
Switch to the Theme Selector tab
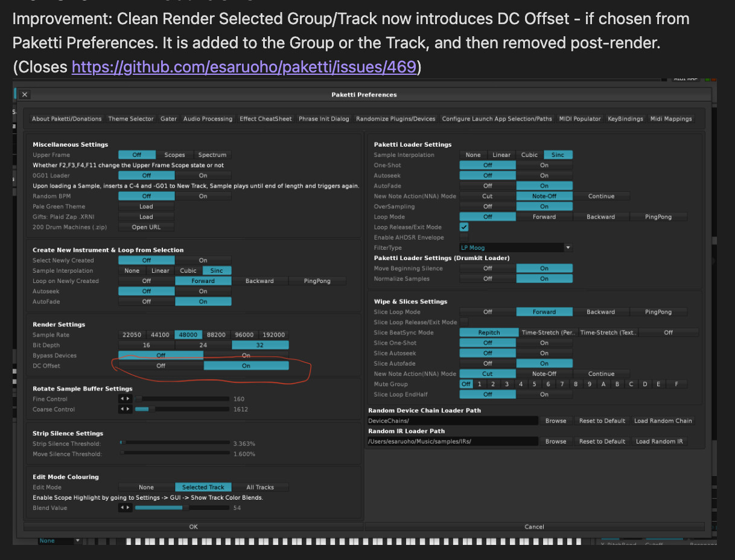tap(131, 119)
